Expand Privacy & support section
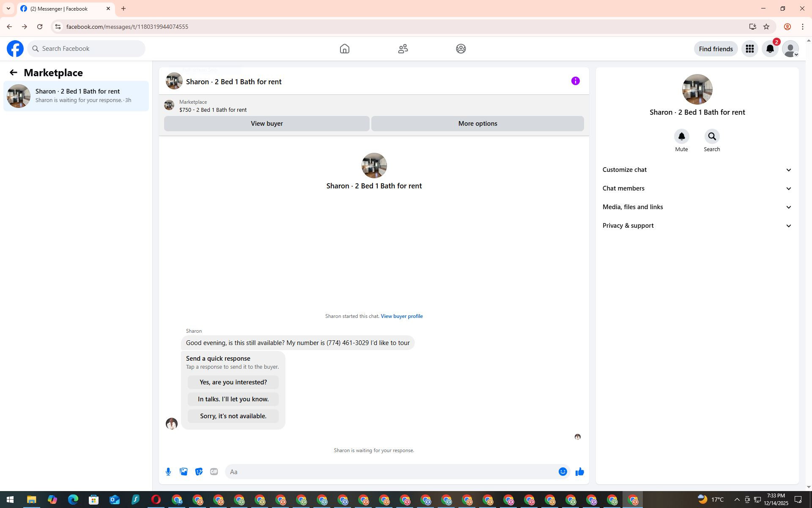 point(697,226)
